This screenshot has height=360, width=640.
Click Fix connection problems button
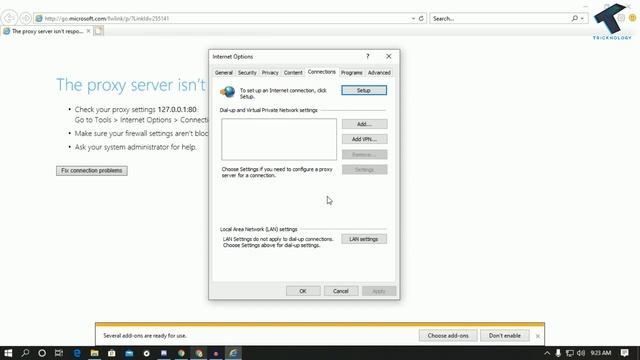(x=92, y=171)
